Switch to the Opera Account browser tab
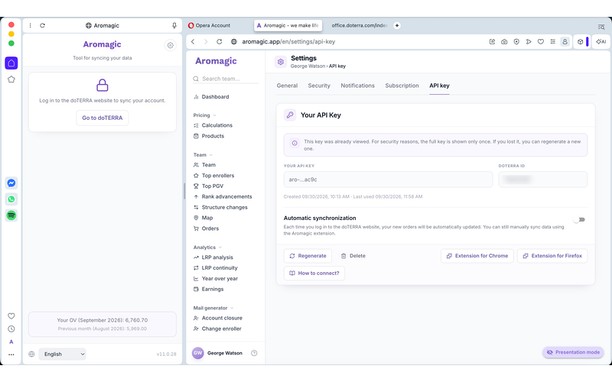The width and height of the screenshot is (612, 382). (213, 25)
